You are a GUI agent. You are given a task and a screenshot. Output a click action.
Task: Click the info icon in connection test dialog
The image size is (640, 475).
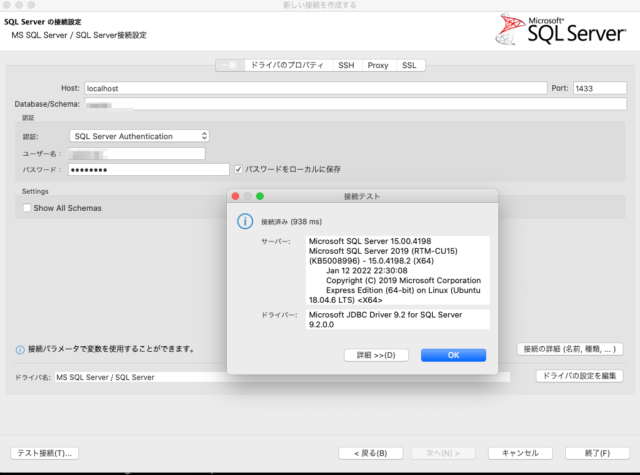pyautogui.click(x=245, y=221)
